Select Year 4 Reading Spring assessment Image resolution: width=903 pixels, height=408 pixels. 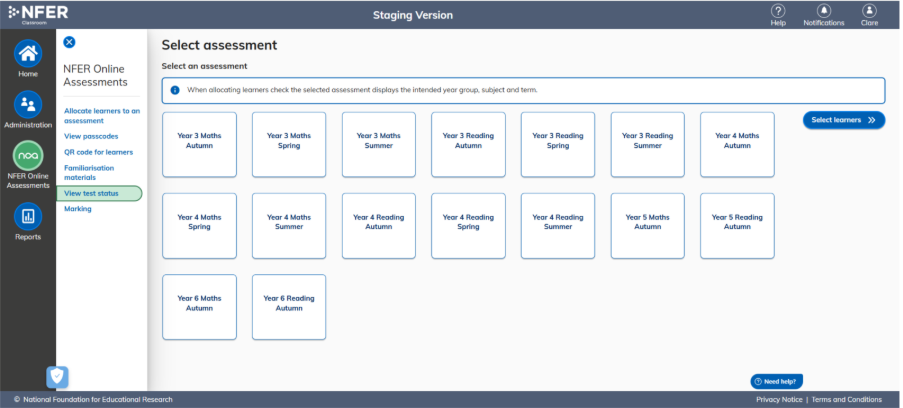click(x=468, y=226)
